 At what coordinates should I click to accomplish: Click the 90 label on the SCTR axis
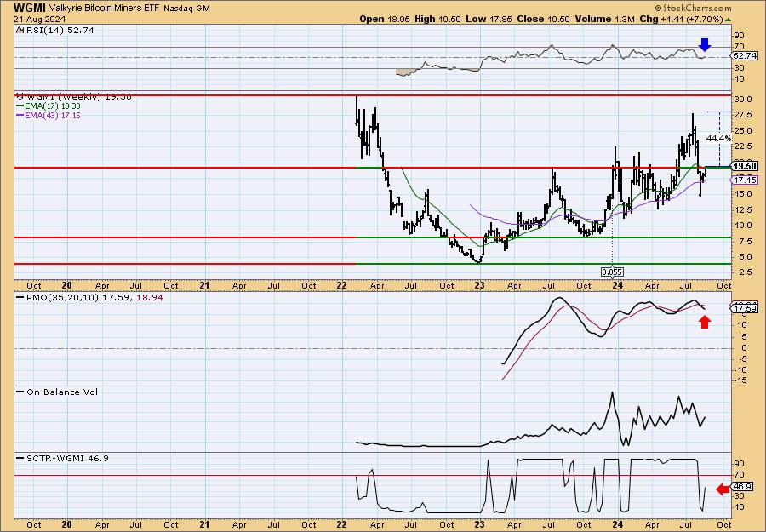[x=739, y=464]
